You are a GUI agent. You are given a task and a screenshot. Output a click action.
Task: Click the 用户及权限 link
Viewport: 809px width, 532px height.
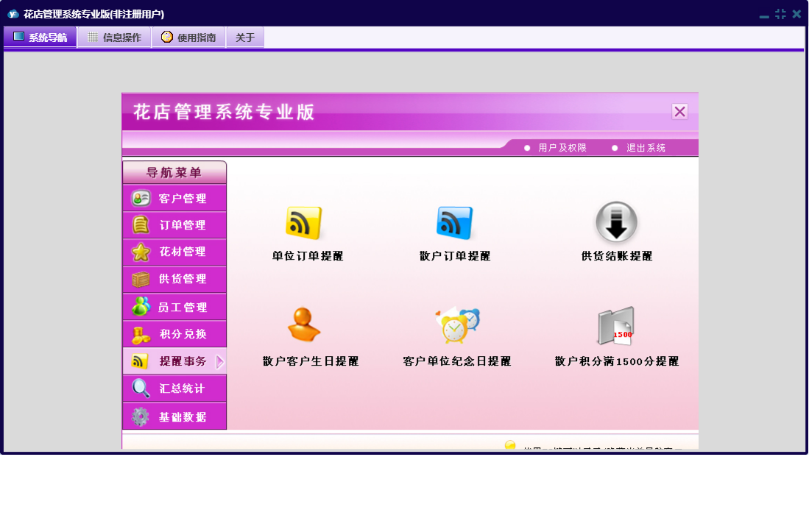pyautogui.click(x=562, y=148)
